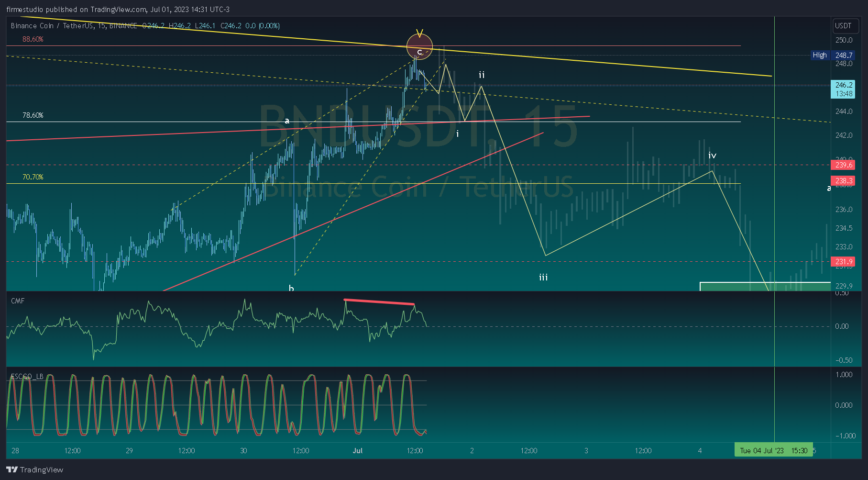Select the wave 'iv' label
This screenshot has width=868, height=480.
(x=712, y=156)
